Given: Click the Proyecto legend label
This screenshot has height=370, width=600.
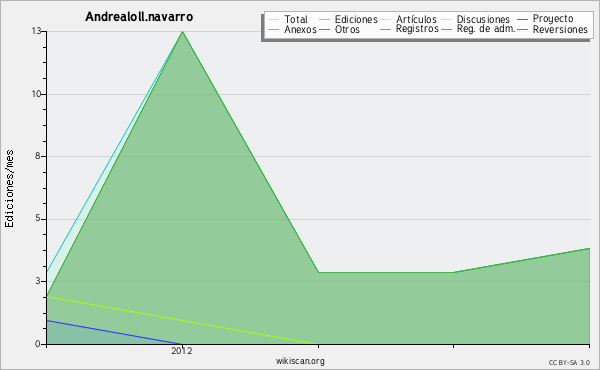Looking at the screenshot, I should click(553, 18).
